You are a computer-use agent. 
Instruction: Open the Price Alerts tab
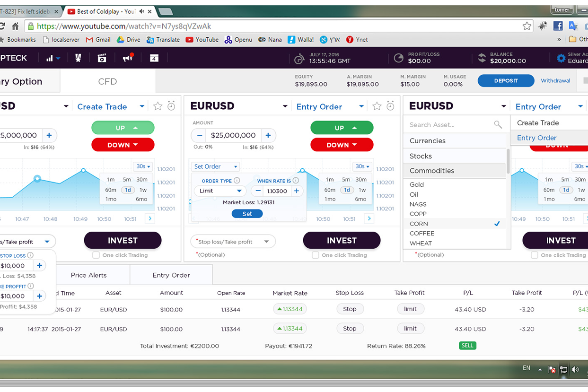pyautogui.click(x=88, y=275)
